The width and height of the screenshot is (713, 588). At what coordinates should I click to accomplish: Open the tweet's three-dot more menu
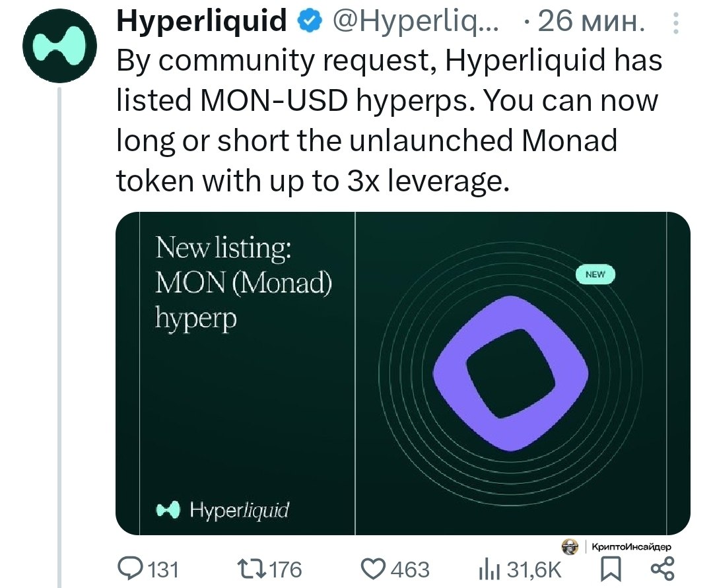[x=675, y=24]
